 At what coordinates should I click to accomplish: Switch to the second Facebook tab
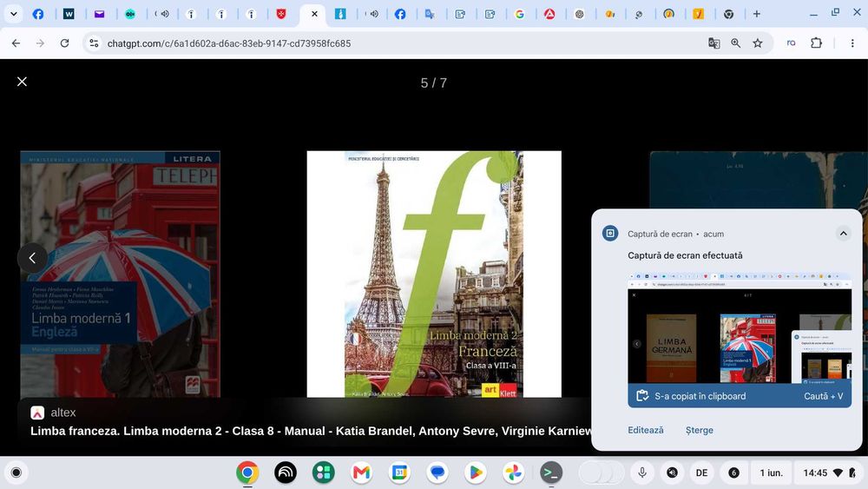click(x=399, y=14)
